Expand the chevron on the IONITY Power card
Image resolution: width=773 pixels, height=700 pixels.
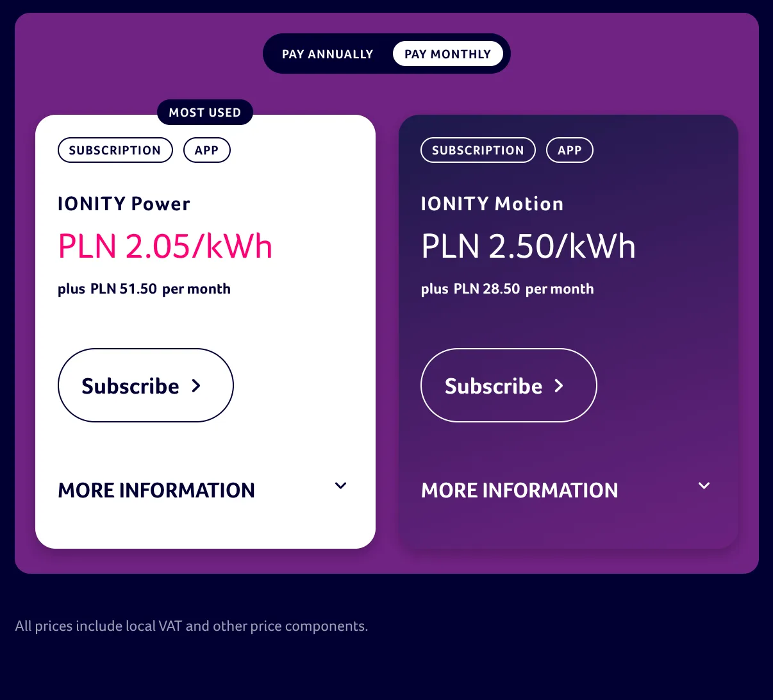click(340, 486)
